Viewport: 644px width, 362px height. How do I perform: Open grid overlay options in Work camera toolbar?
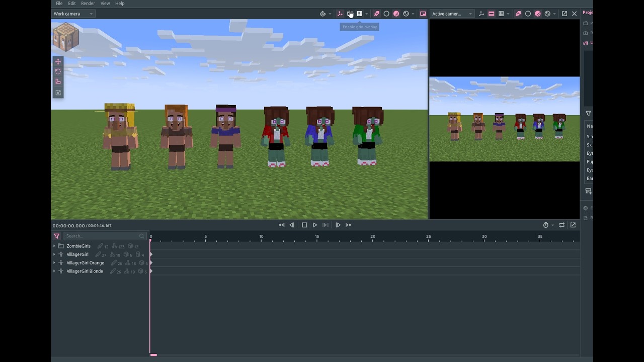(x=366, y=14)
